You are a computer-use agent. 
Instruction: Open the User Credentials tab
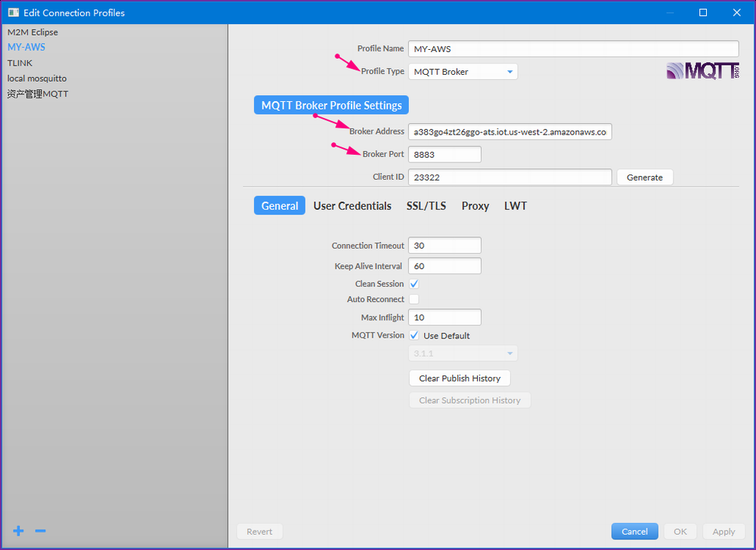click(x=352, y=205)
